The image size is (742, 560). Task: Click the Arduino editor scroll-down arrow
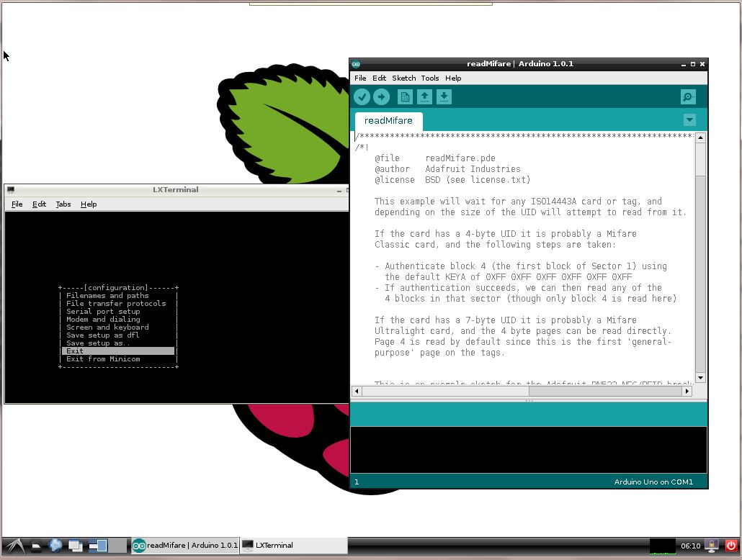700,377
